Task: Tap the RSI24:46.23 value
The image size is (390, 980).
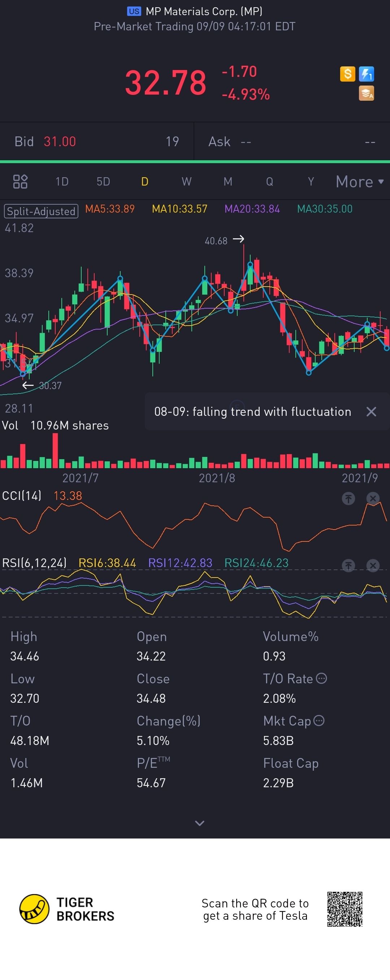Action: (x=256, y=563)
